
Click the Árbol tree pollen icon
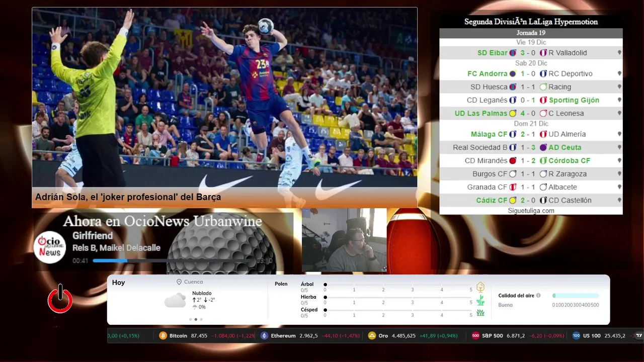pos(480,287)
